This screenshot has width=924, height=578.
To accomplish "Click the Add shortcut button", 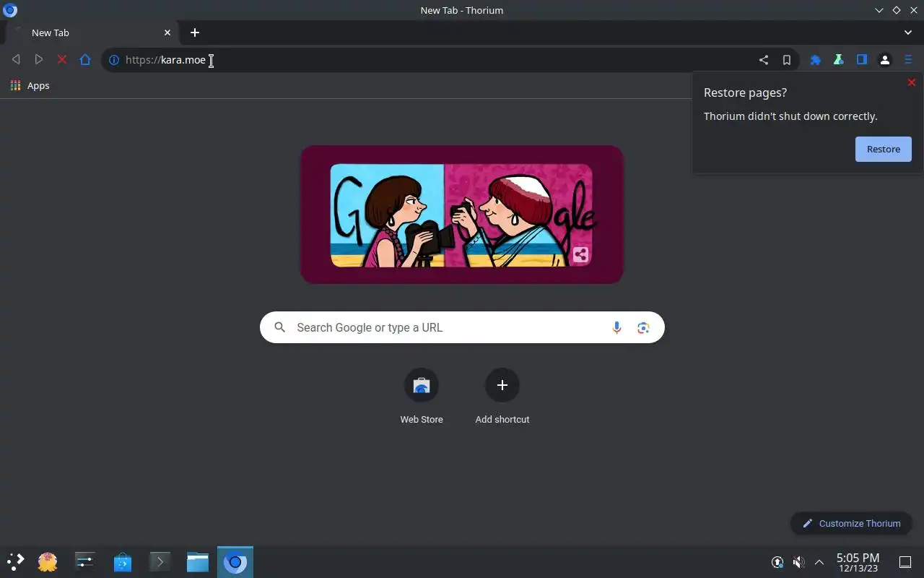I will click(x=502, y=396).
